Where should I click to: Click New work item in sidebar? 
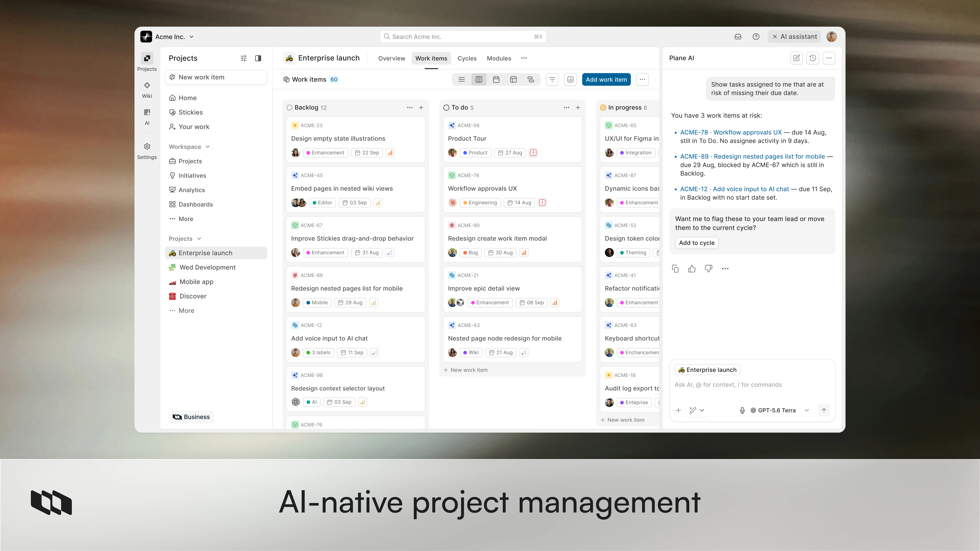(216, 77)
